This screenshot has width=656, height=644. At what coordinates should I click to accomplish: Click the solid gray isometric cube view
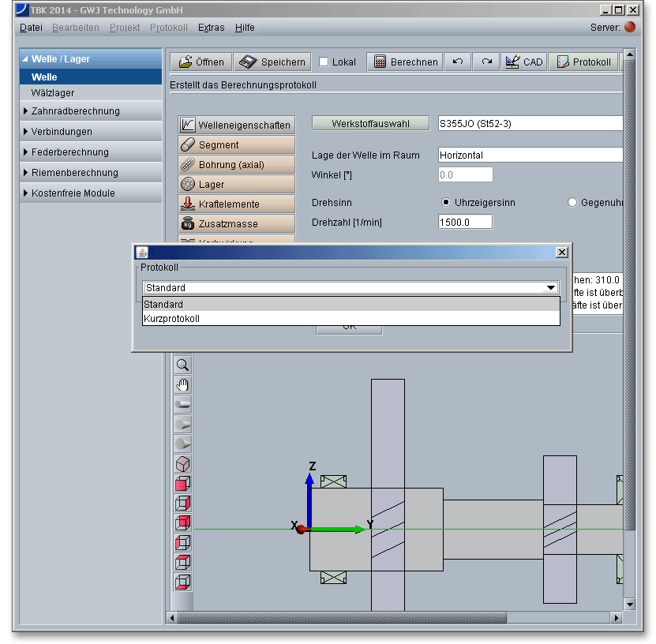(182, 463)
